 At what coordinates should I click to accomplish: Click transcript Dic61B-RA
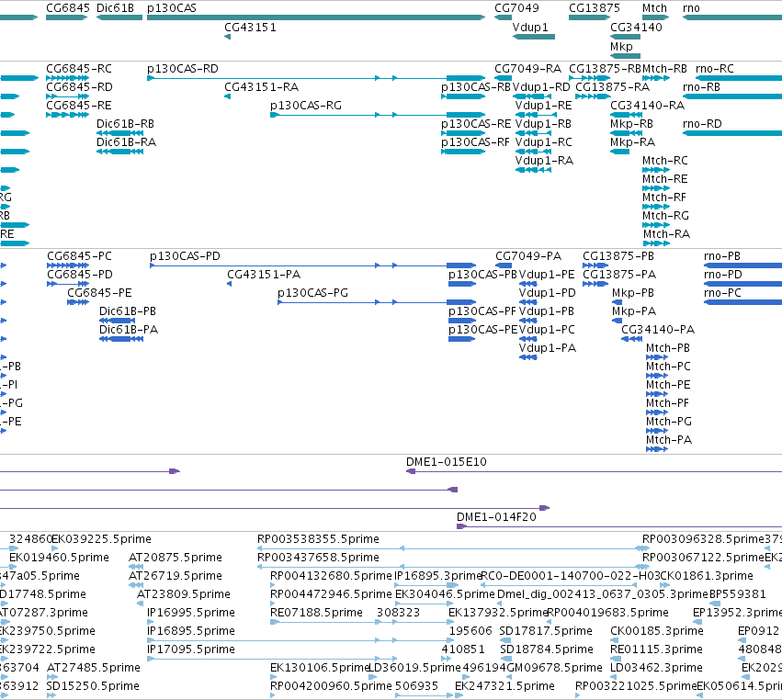click(126, 142)
